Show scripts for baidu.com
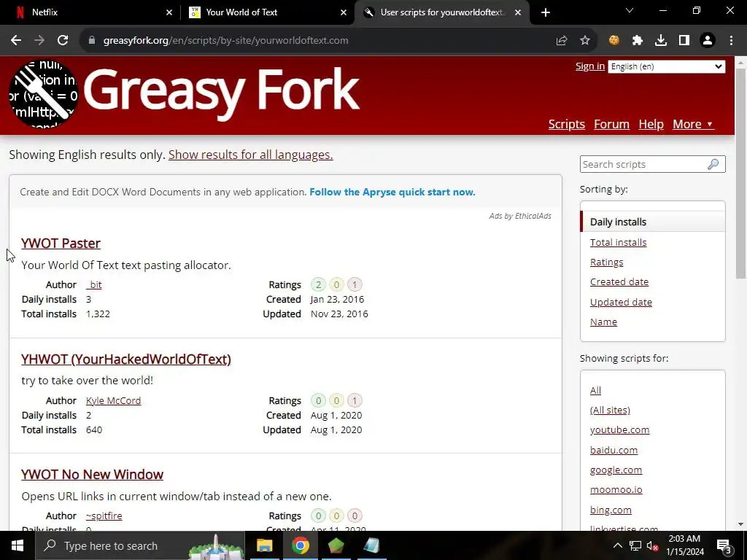 tap(614, 450)
